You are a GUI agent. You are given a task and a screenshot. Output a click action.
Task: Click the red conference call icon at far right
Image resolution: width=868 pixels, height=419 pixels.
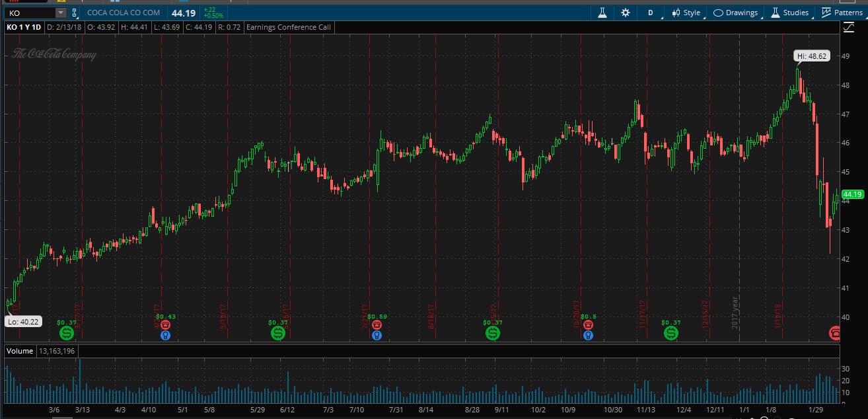click(x=835, y=333)
